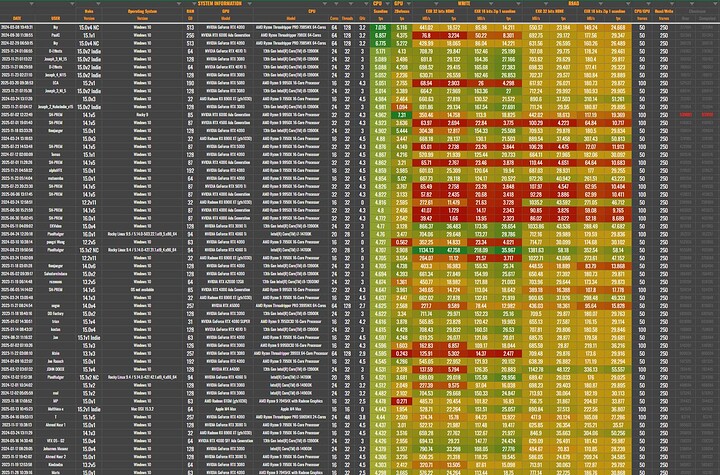Select red GPU value 0.243
Image resolution: width=720 pixels, height=475 pixels.
(402, 354)
